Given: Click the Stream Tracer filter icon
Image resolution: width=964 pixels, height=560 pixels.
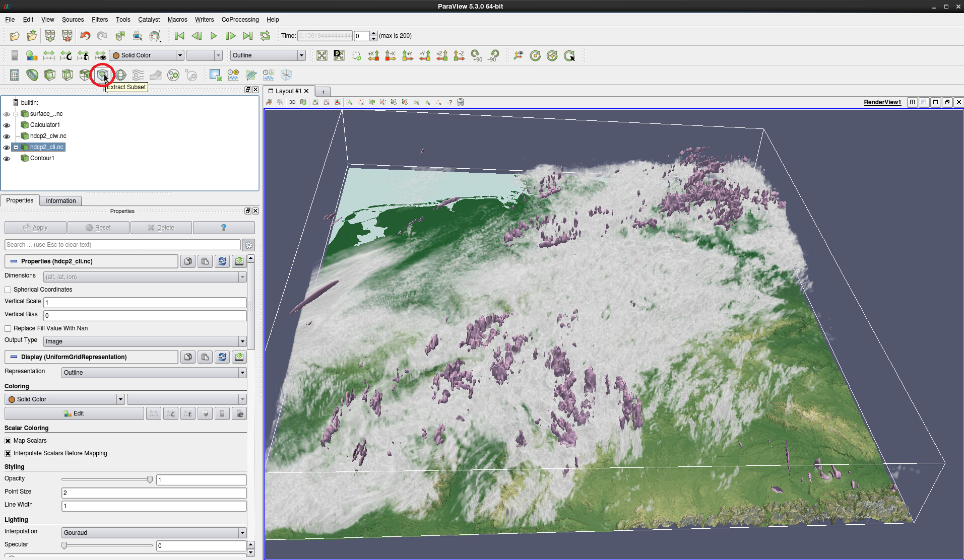Looking at the screenshot, I should [x=138, y=75].
